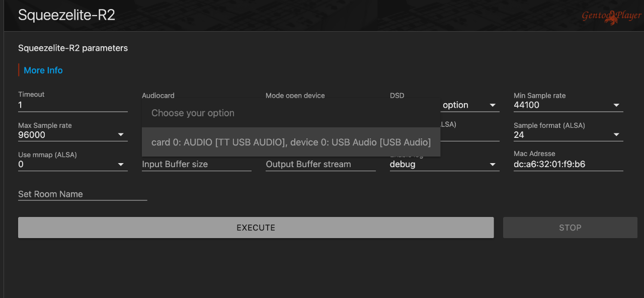Click the Audiocard label
644x298 pixels.
(x=158, y=96)
